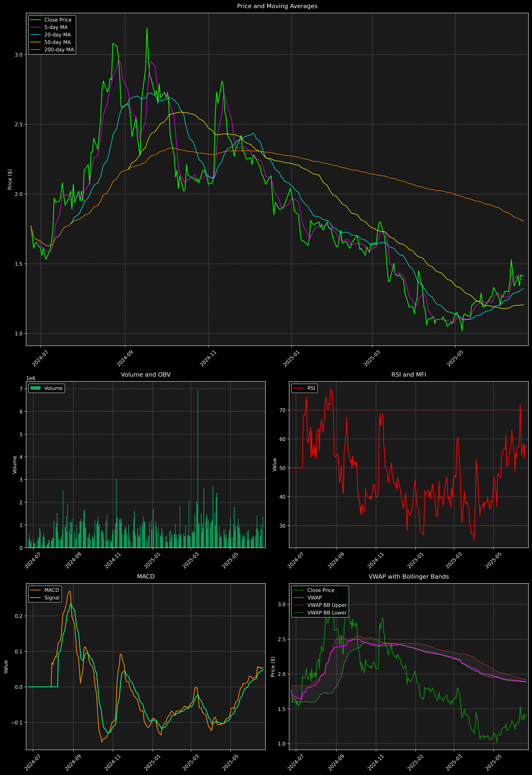Click the 50 tick on the RSI y-axis

point(283,468)
